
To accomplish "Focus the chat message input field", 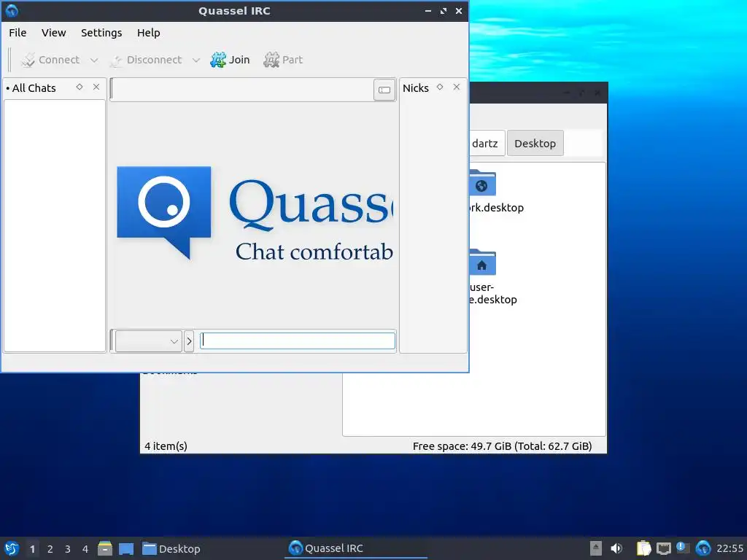I will 298,341.
